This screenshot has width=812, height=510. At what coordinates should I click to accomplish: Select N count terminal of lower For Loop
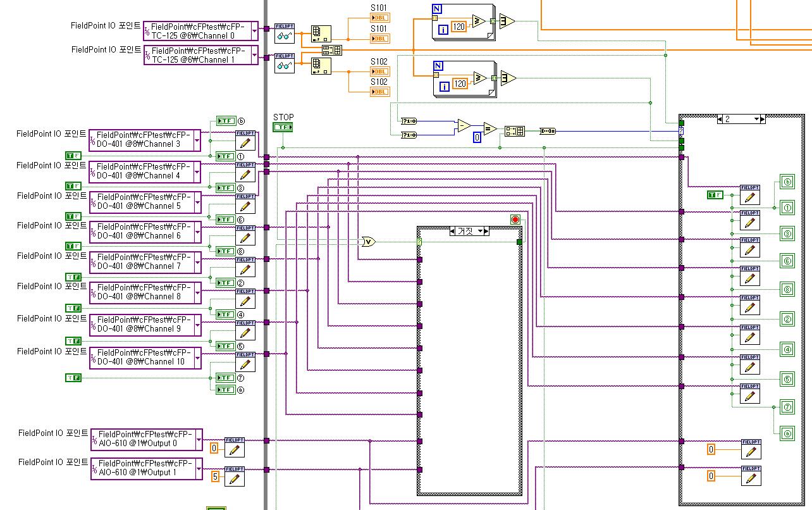440,66
